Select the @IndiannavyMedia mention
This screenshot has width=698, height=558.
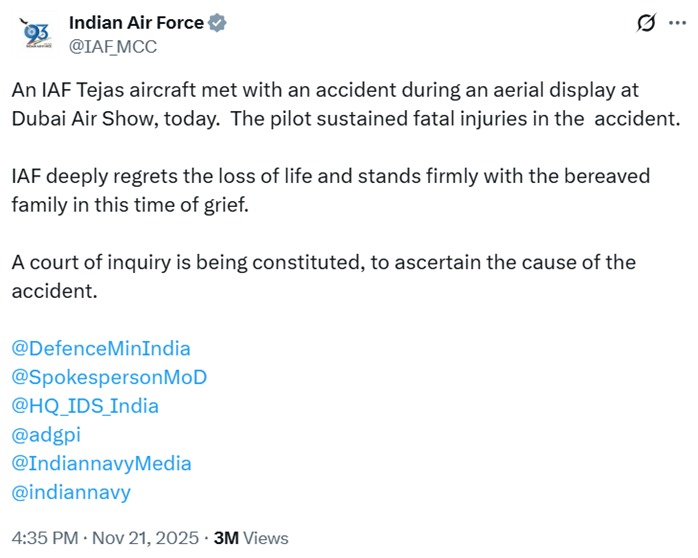pos(101,464)
